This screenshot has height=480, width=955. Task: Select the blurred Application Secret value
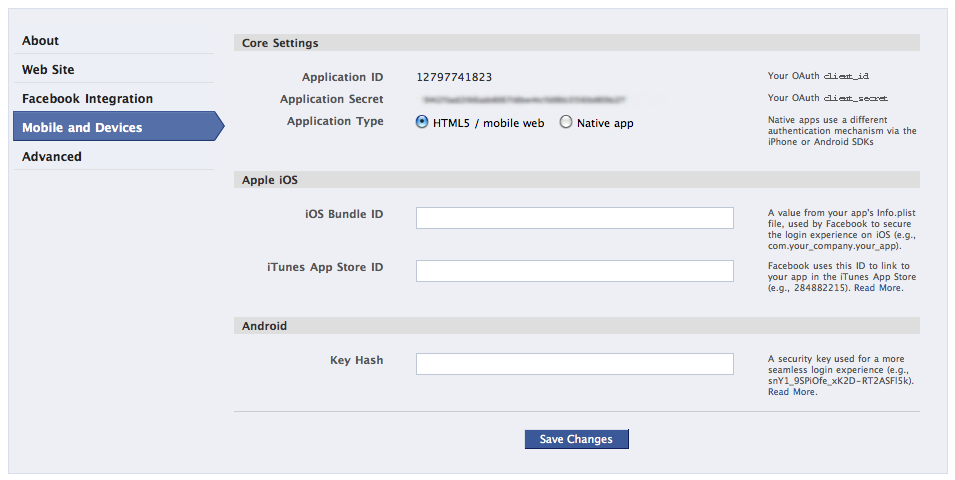point(524,99)
